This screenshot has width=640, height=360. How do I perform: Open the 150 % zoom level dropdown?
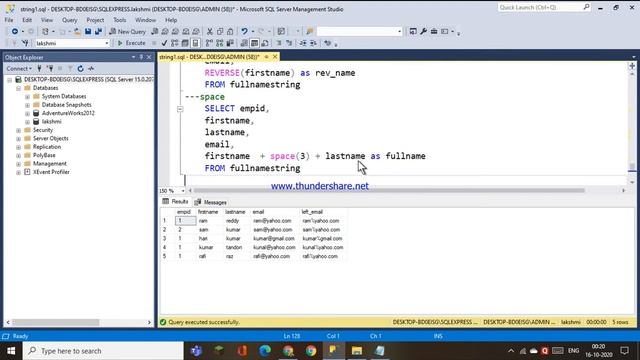click(x=183, y=191)
